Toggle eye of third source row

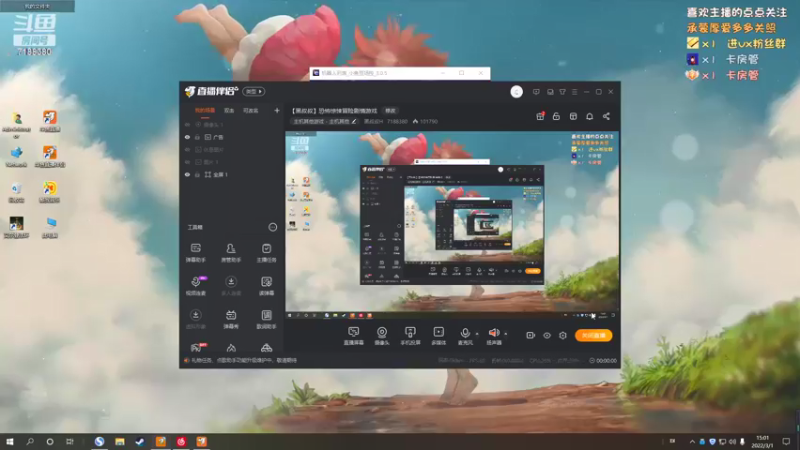(187, 149)
